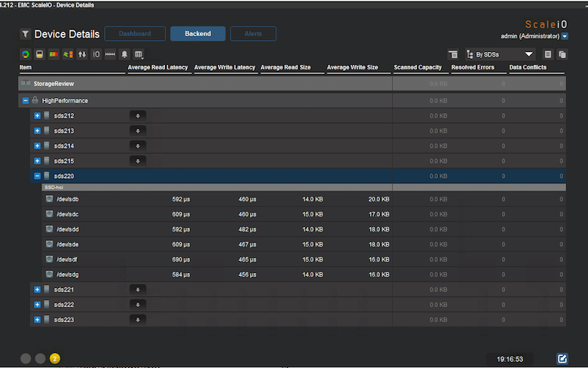
Task: Select the /dev/sdc device row
Action: tap(304, 214)
